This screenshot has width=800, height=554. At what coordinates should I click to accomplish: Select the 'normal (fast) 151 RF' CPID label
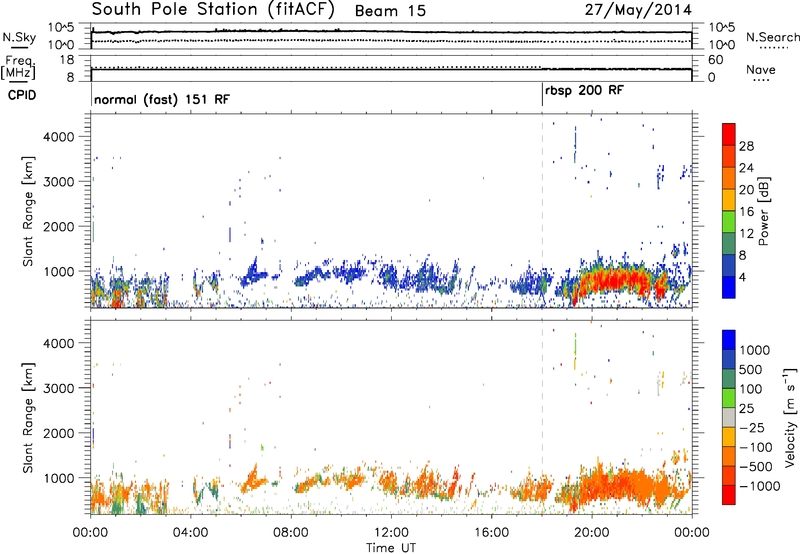pyautogui.click(x=162, y=99)
